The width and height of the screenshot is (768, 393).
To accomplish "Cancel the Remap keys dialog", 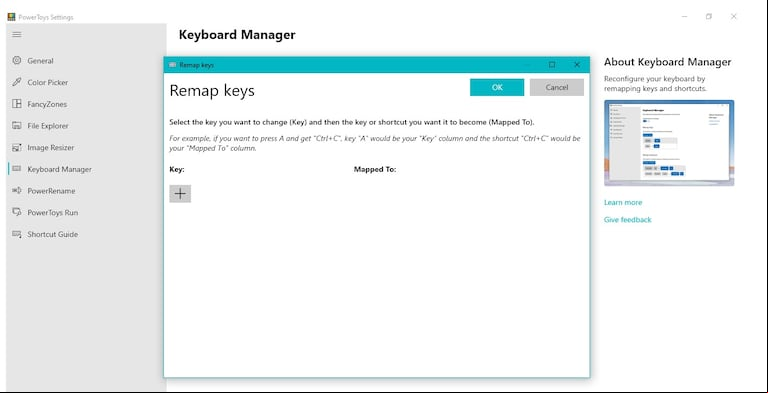I will pos(557,87).
